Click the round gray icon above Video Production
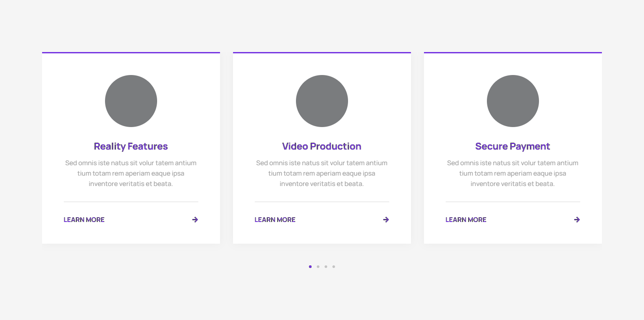644x320 pixels. (x=322, y=101)
